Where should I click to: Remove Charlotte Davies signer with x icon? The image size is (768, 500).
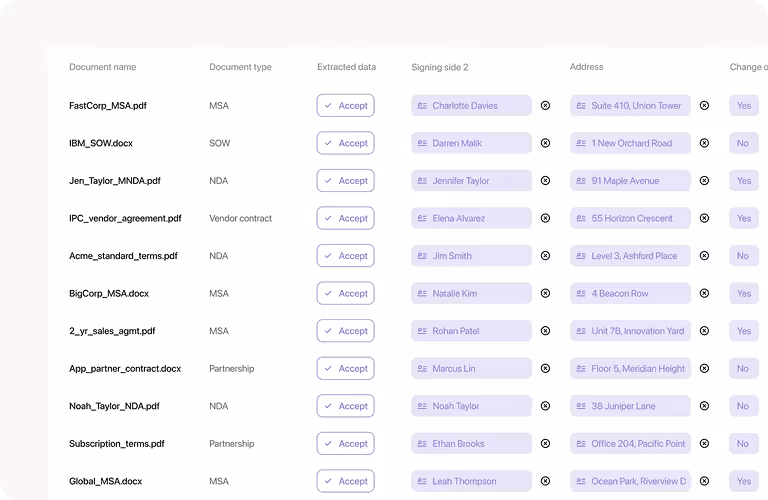tap(545, 105)
